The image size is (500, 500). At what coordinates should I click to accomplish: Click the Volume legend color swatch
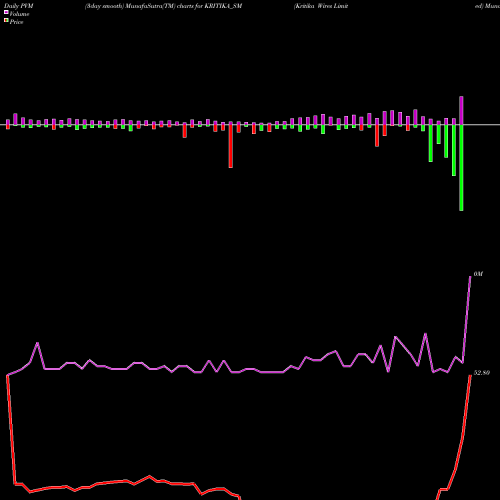coord(6,12)
